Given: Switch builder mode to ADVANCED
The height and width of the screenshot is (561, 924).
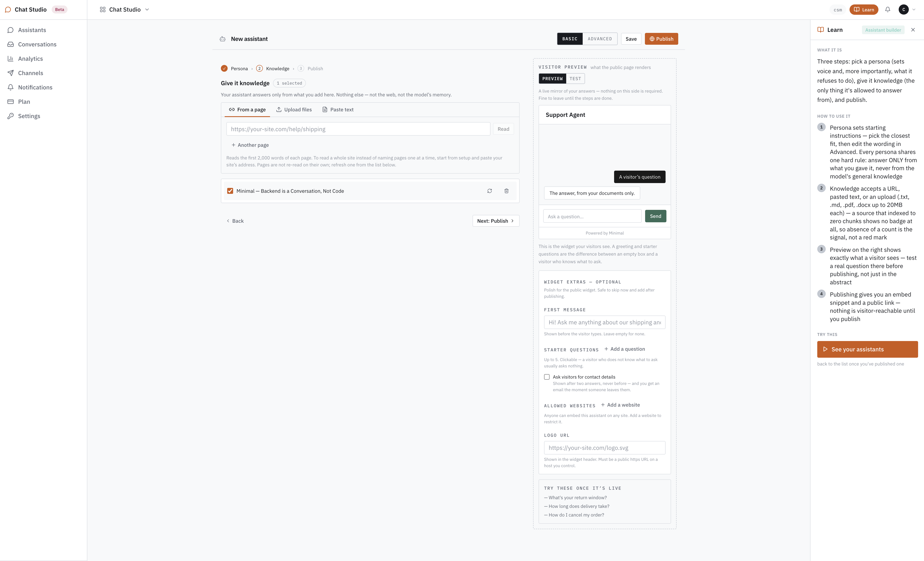Looking at the screenshot, I should tap(600, 39).
